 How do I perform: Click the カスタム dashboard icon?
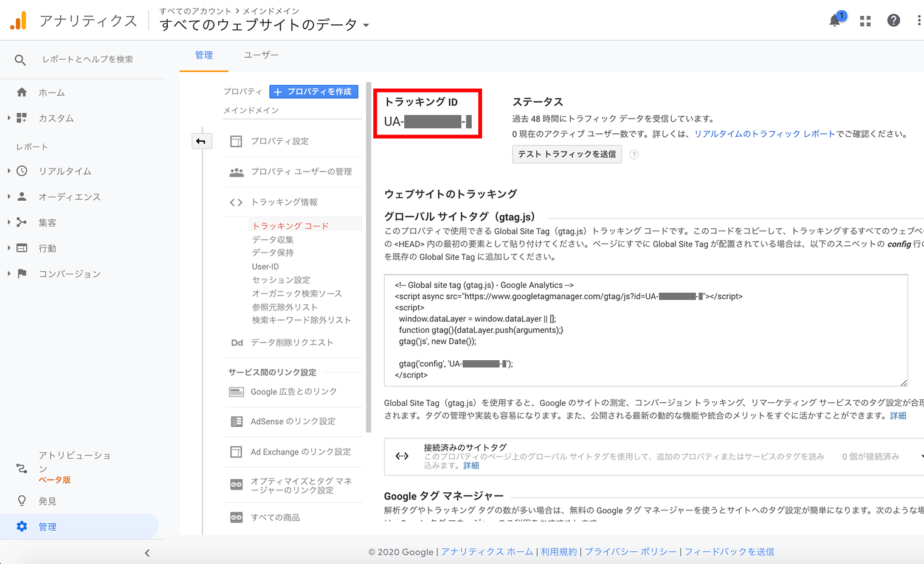[x=22, y=118]
